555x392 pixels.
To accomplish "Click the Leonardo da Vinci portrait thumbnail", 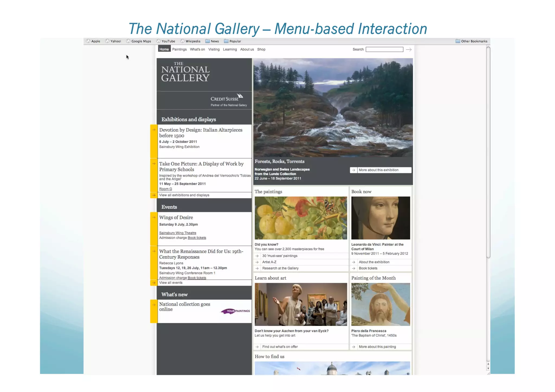I will (x=381, y=218).
